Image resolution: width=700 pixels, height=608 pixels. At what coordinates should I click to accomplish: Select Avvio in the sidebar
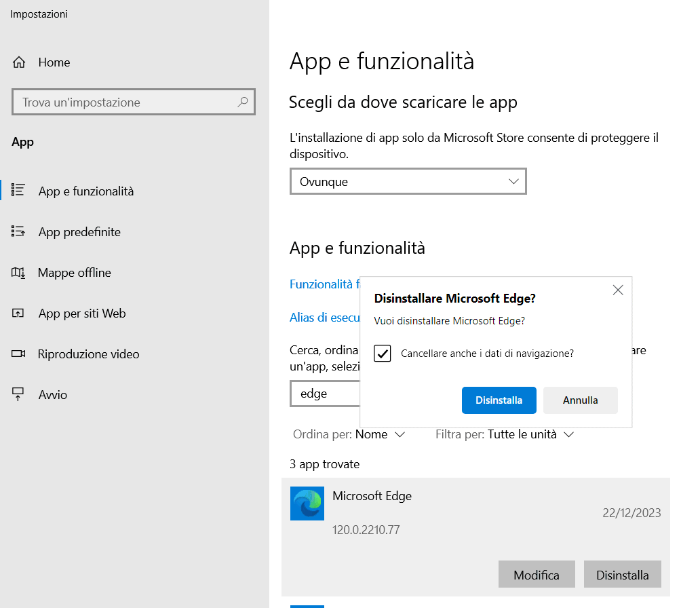tap(53, 395)
